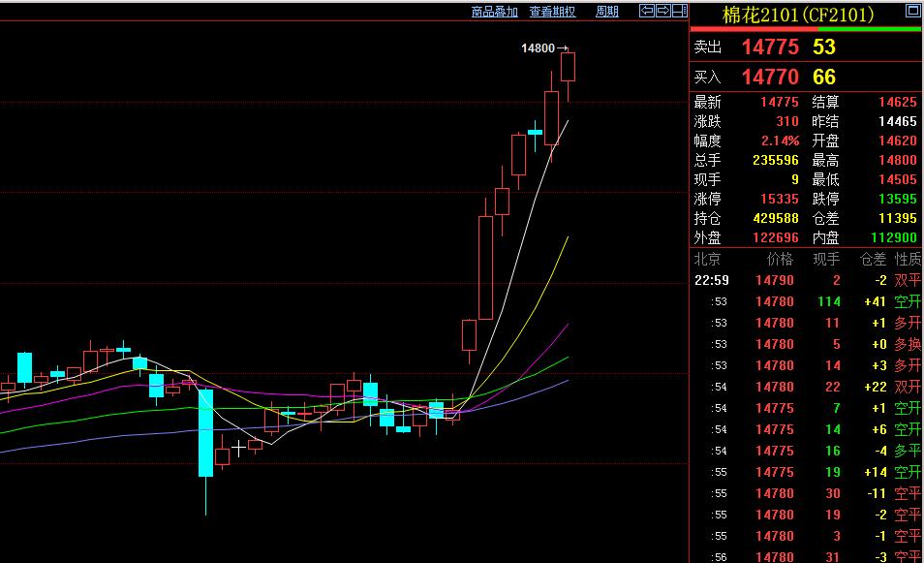Click the 价格 column header

point(781,260)
